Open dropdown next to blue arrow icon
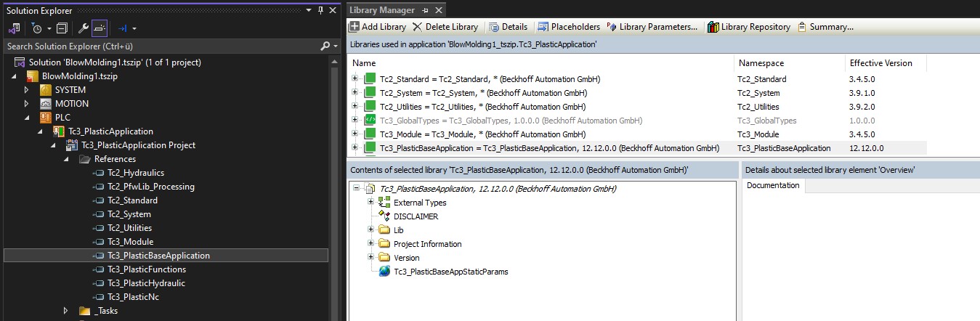Screen dimensions: 980x321 tap(134, 28)
